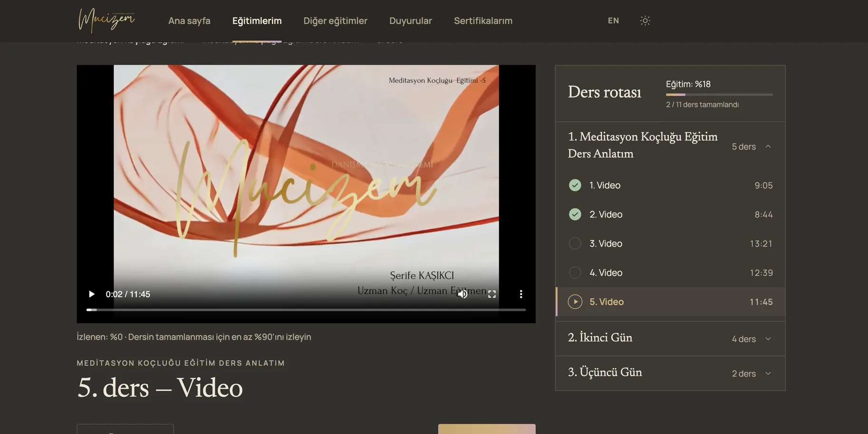868x434 pixels.
Task: Mute the video volume icon
Action: click(x=463, y=294)
